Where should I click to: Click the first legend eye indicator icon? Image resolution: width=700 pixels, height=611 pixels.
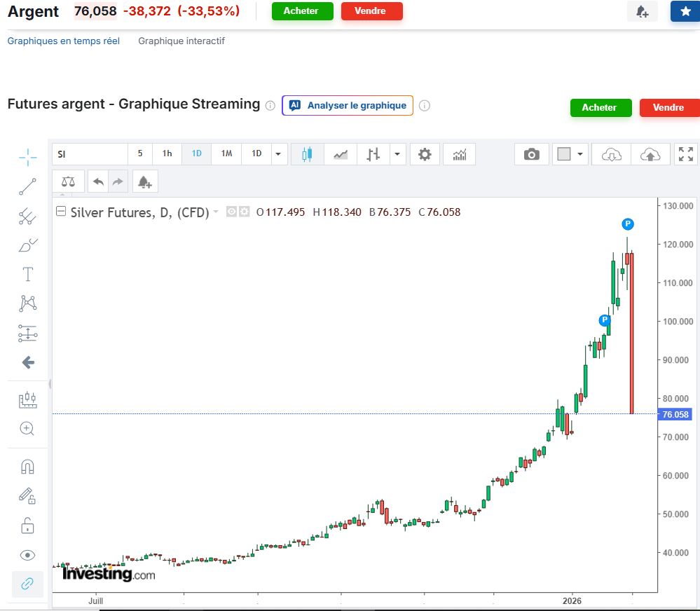click(x=231, y=212)
